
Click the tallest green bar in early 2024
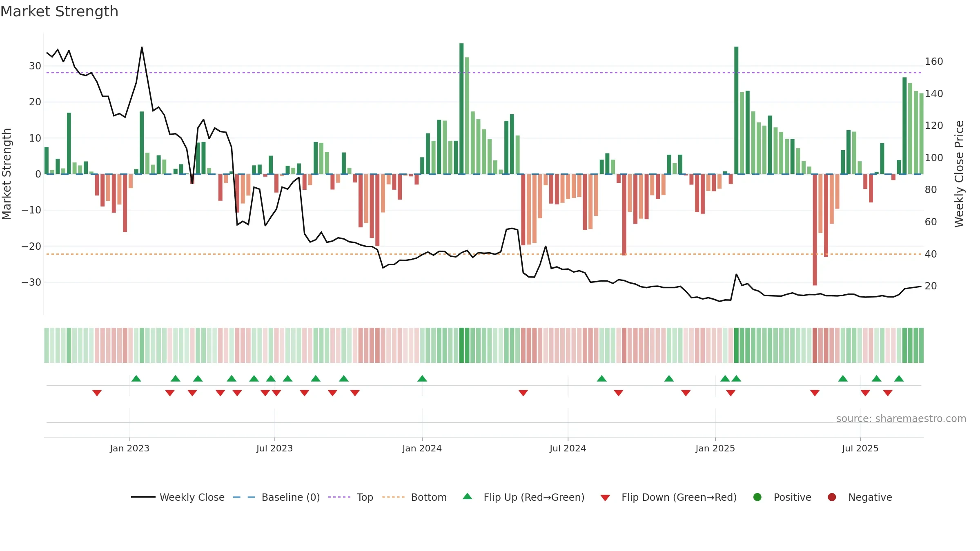[x=461, y=109]
